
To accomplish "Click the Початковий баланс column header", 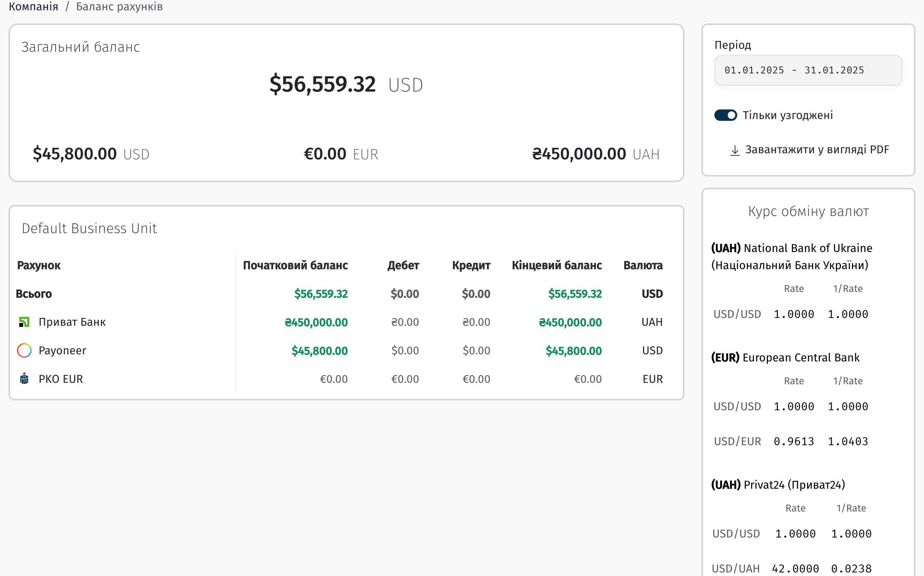I will click(295, 265).
